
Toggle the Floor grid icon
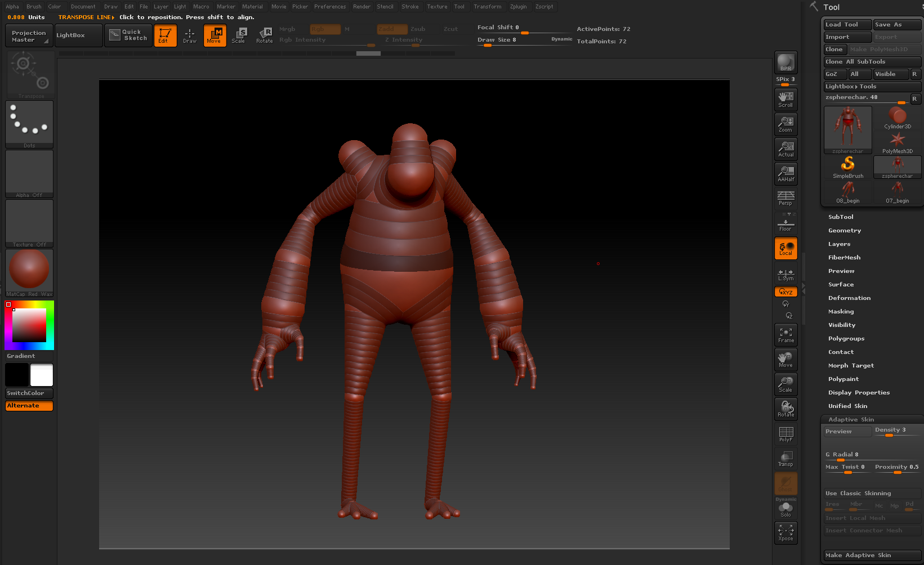click(x=785, y=223)
